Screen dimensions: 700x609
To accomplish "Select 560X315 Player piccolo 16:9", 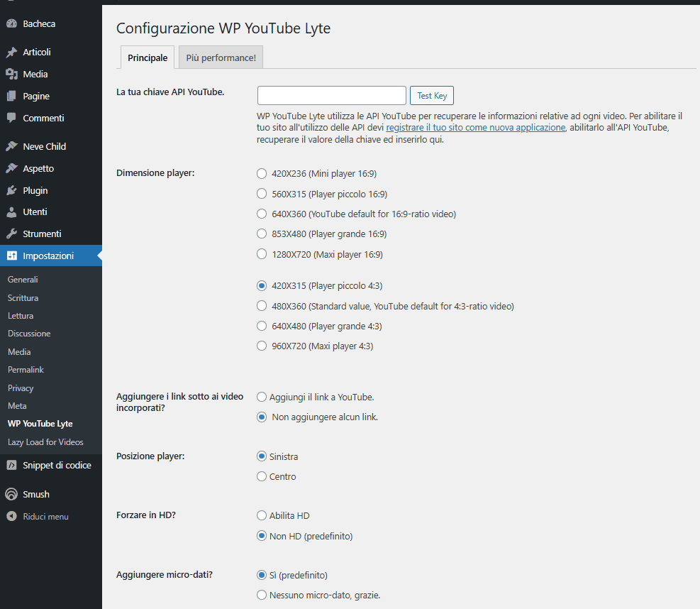I will pos(262,194).
